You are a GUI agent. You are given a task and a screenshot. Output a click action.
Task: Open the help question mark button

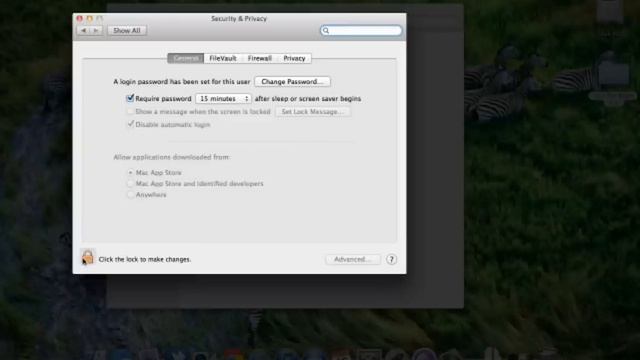[391, 259]
